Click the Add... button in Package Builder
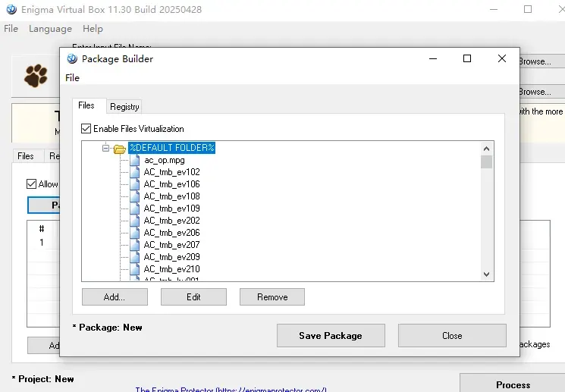The height and width of the screenshot is (392, 565). [x=115, y=297]
